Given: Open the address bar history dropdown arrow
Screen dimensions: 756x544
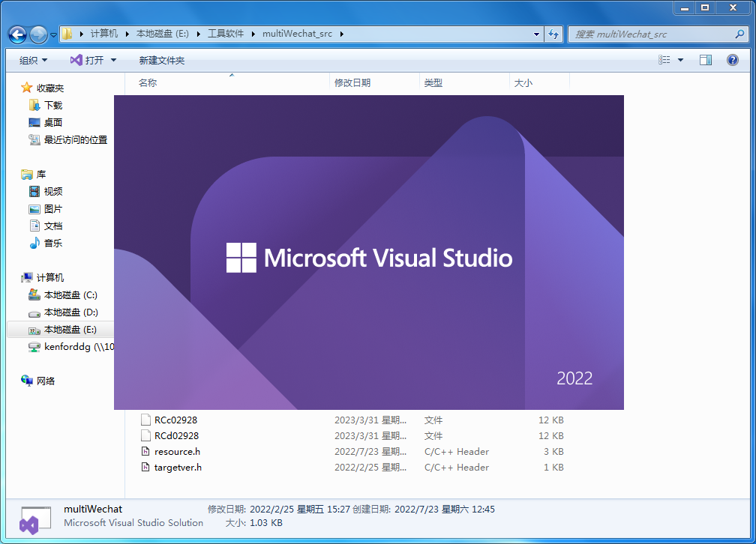Looking at the screenshot, I should click(536, 34).
